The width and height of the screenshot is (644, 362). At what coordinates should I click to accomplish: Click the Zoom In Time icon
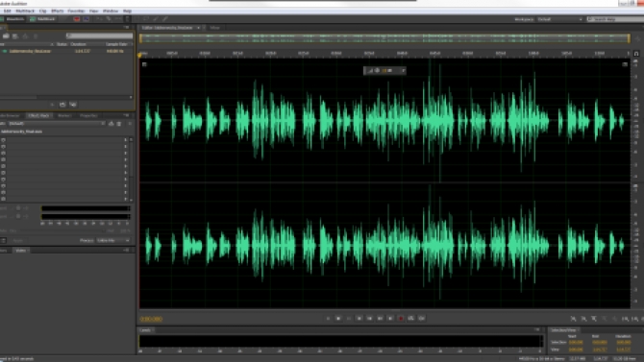[594, 319]
